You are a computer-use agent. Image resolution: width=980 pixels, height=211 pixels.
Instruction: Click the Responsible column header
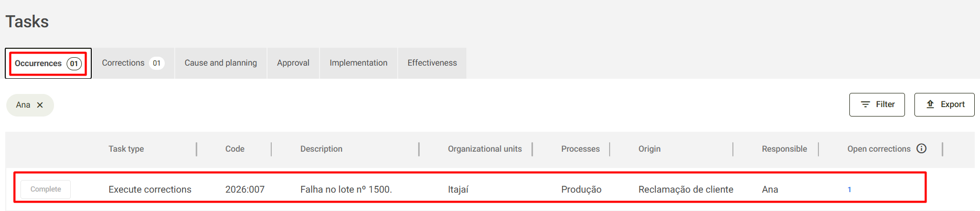(784, 149)
